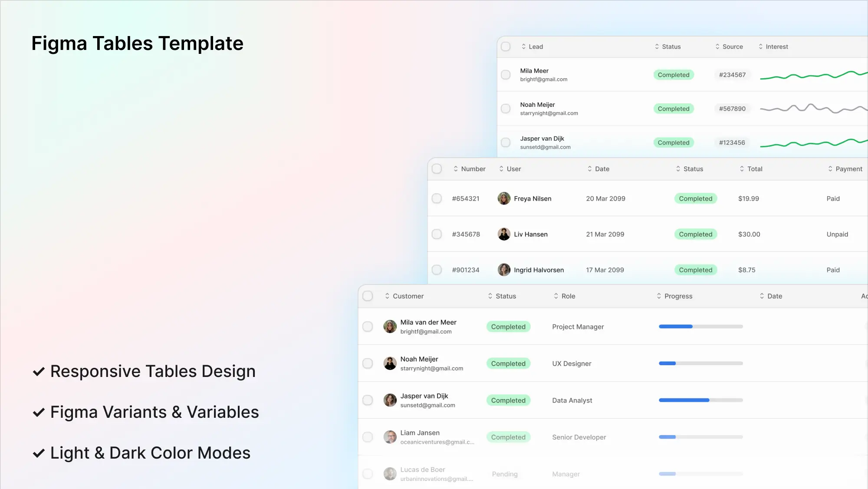The image size is (868, 489).
Task: Click Freya Nilsen's avatar thumbnail
Action: click(x=504, y=198)
